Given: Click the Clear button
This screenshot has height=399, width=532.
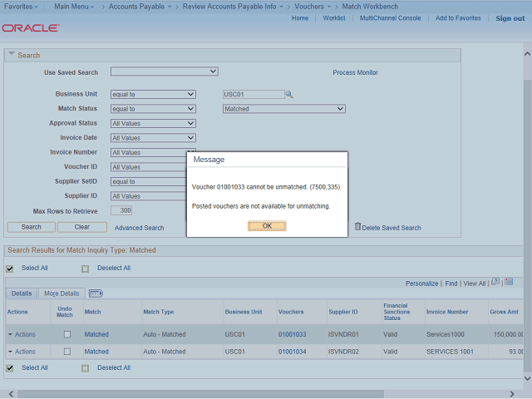Looking at the screenshot, I should [82, 227].
